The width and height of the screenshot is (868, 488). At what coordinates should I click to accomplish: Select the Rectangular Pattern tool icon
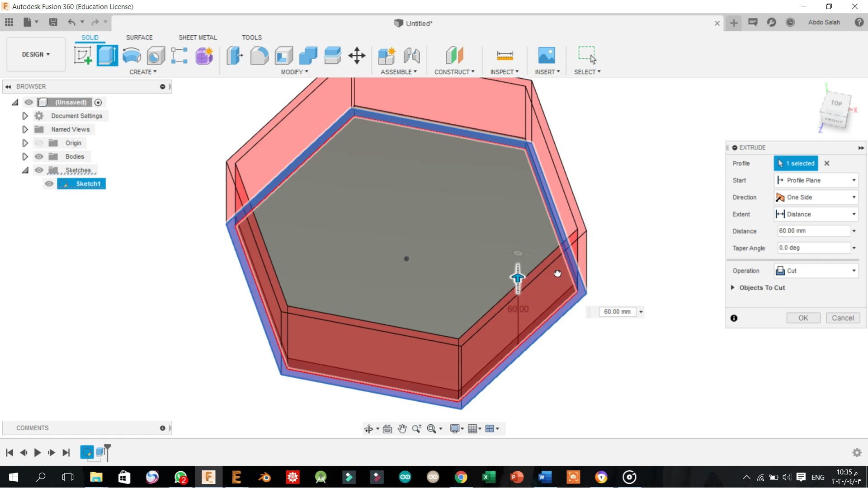coord(179,56)
